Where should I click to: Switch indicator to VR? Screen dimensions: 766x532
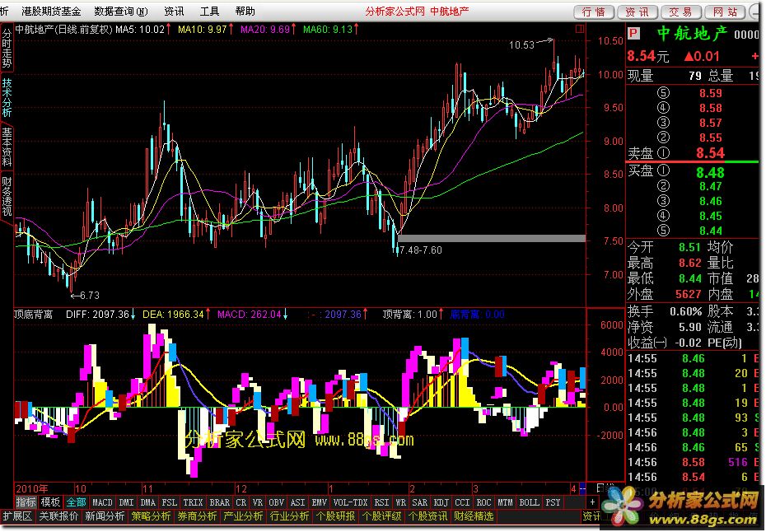[x=258, y=502]
